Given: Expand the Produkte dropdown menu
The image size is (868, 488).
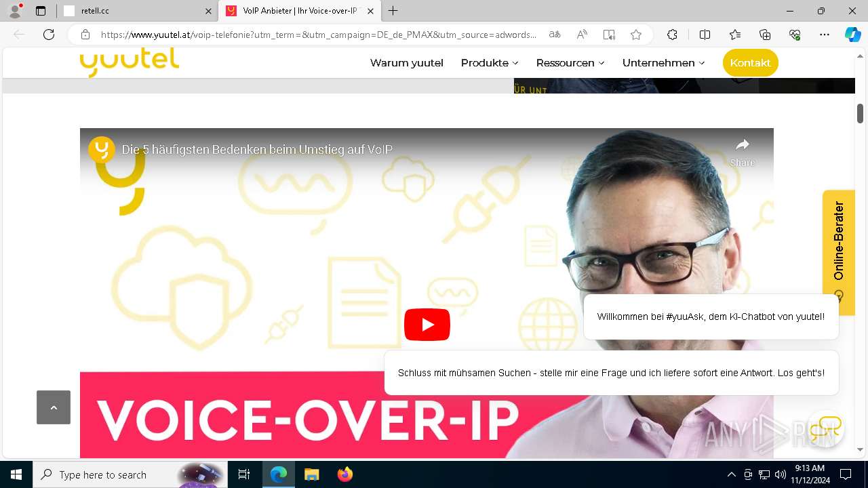Looking at the screenshot, I should [490, 63].
